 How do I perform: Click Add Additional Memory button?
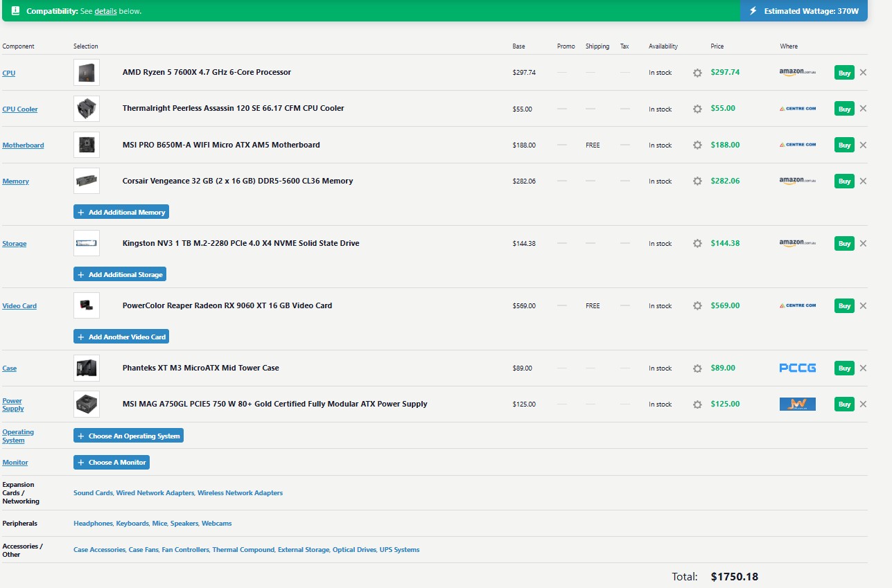point(121,212)
